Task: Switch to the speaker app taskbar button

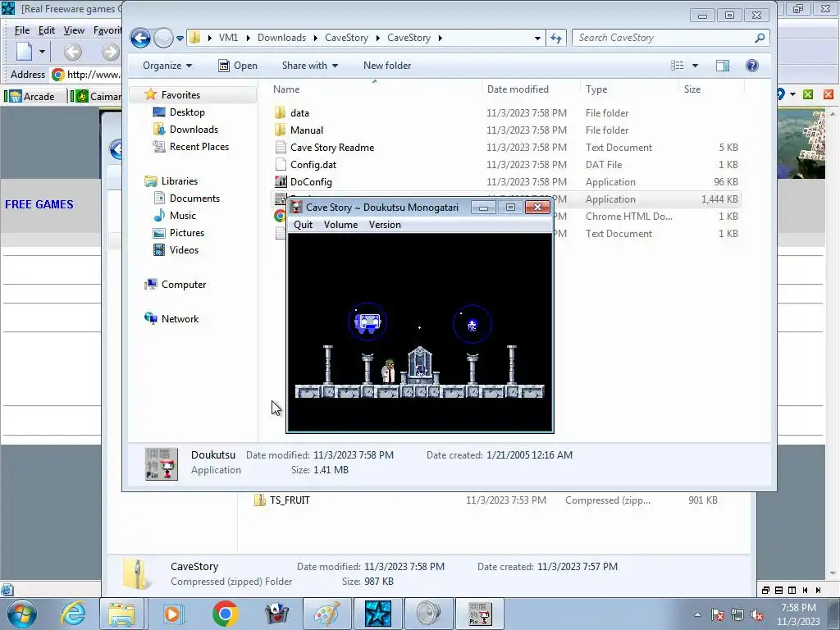Action: [x=428, y=614]
